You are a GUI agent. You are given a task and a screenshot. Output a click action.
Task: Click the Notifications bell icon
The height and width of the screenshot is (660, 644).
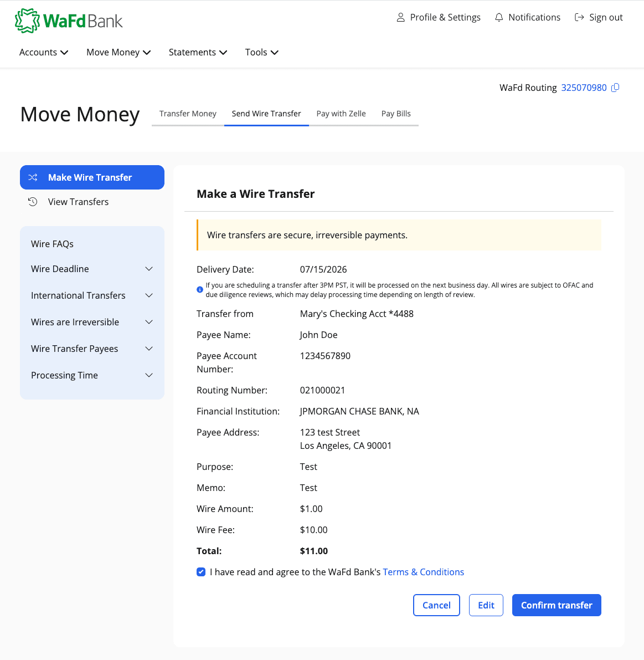(x=499, y=17)
